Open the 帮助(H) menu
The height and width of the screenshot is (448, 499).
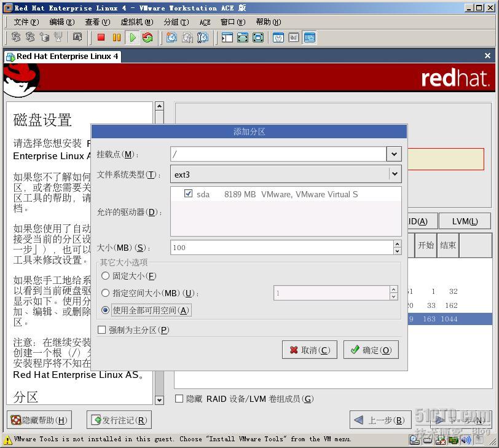click(x=269, y=22)
